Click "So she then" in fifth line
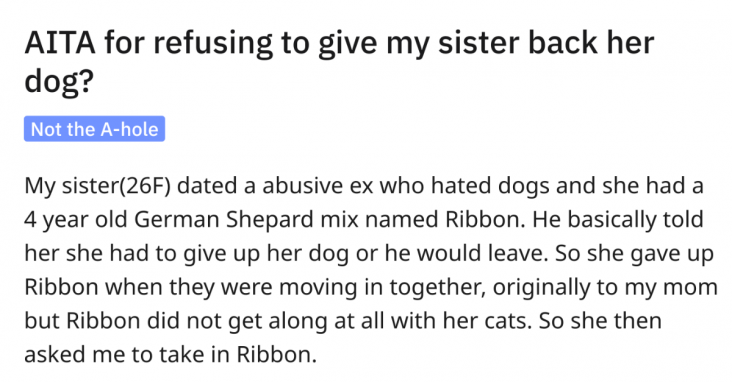732x382 pixels. click(x=600, y=320)
